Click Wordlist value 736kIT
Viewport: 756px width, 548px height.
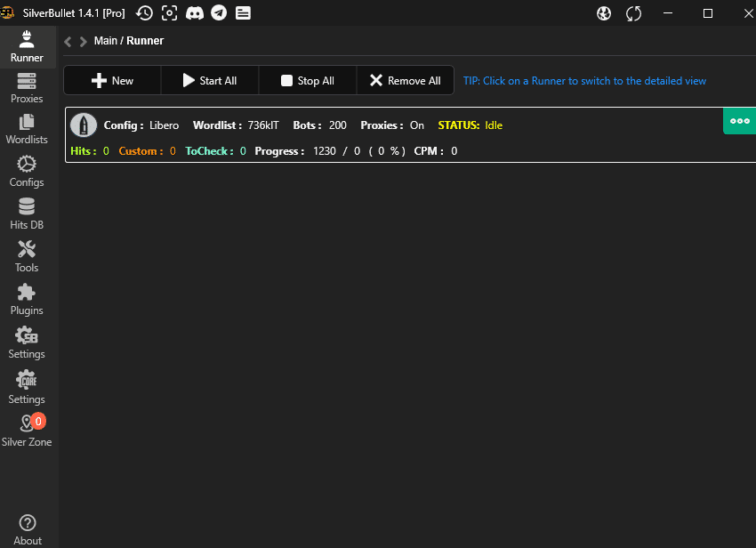(x=263, y=125)
